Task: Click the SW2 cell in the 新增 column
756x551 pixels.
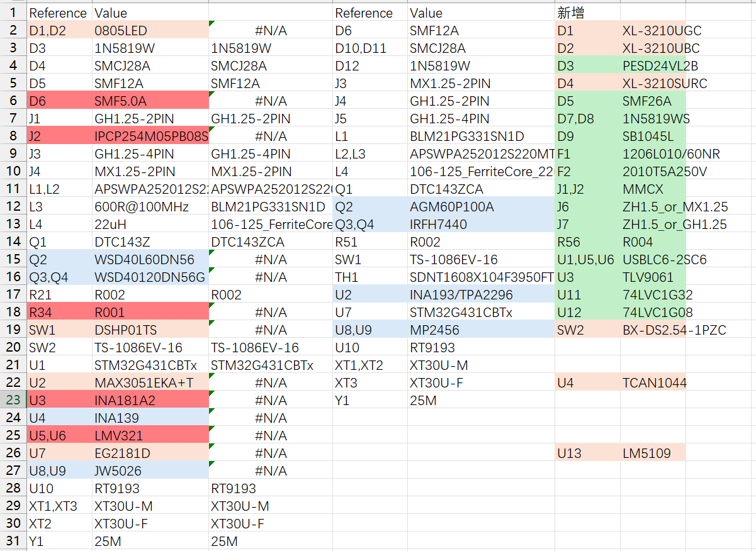Action: tap(587, 330)
